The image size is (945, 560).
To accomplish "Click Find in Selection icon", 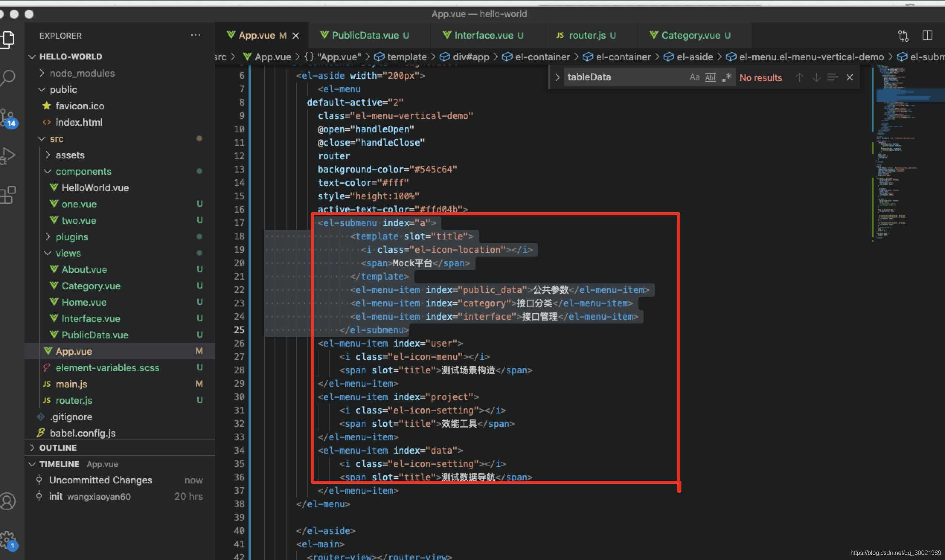I will 832,77.
